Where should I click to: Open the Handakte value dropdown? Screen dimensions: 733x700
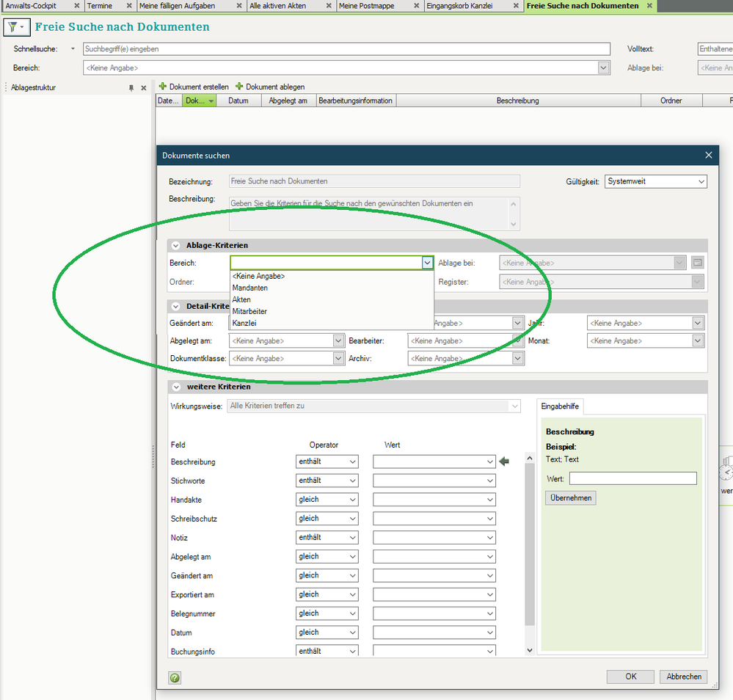click(434, 500)
